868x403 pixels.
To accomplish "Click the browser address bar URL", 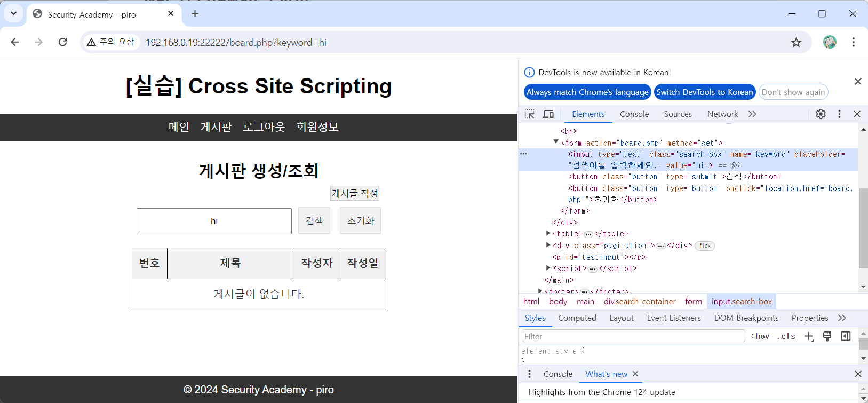I will pos(236,42).
